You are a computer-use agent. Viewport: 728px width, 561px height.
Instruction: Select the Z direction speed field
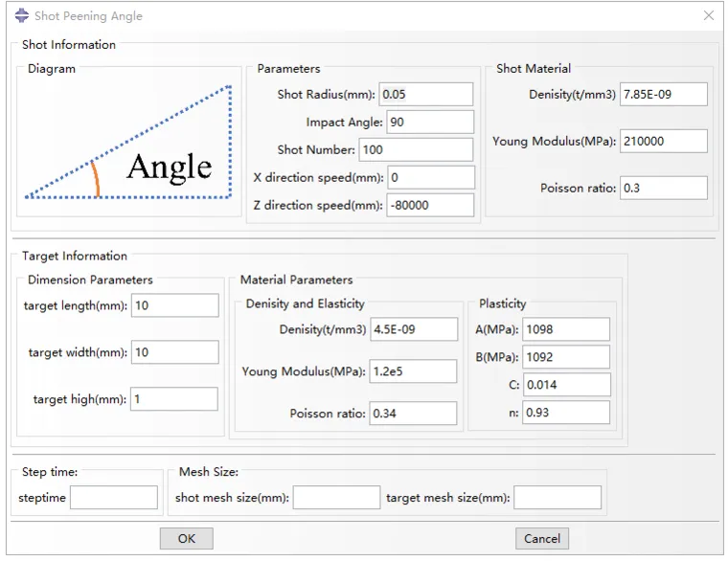pyautogui.click(x=430, y=205)
